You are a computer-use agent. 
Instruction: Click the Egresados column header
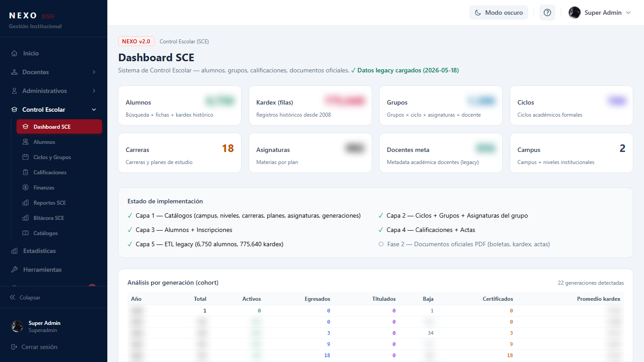click(x=317, y=299)
